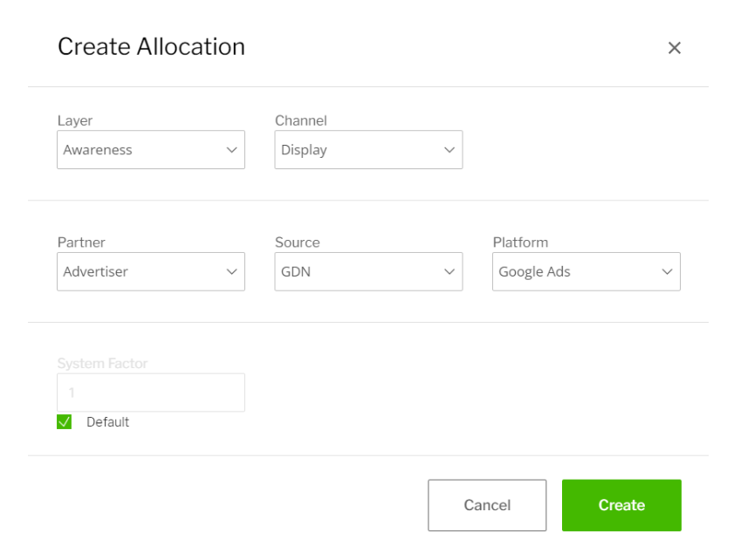734x560 pixels.
Task: Click the "Layer" field label
Action: (75, 121)
